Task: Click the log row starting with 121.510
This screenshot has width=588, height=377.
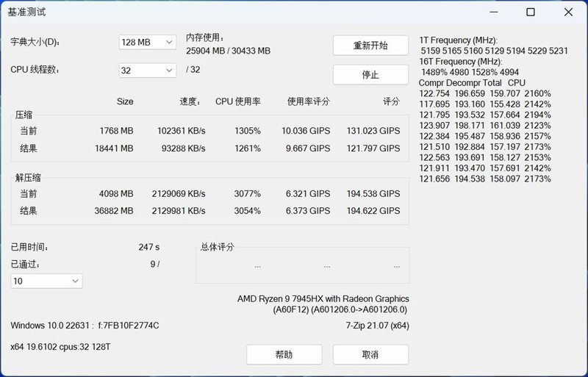Action: tap(485, 147)
